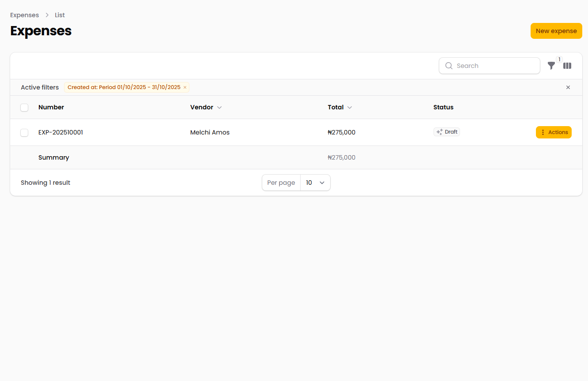Click the Melchi Amos vendor cell
The image size is (588, 381).
pyautogui.click(x=210, y=132)
